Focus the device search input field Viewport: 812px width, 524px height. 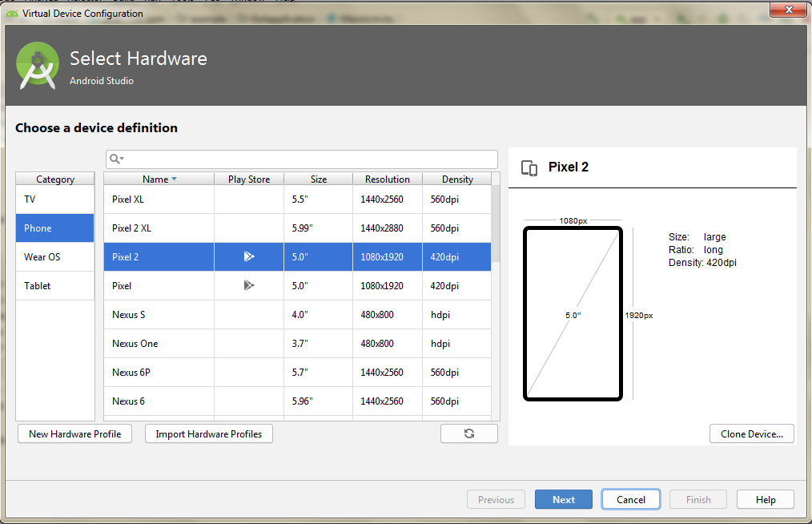click(x=302, y=159)
